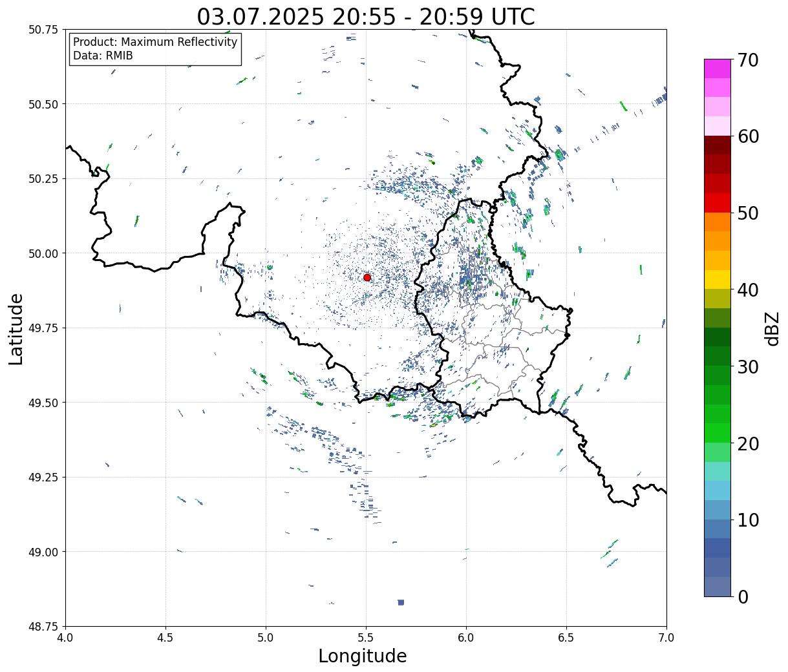Click the longitude tick label '6.5'
This screenshot has height=672, width=788.
point(566,638)
